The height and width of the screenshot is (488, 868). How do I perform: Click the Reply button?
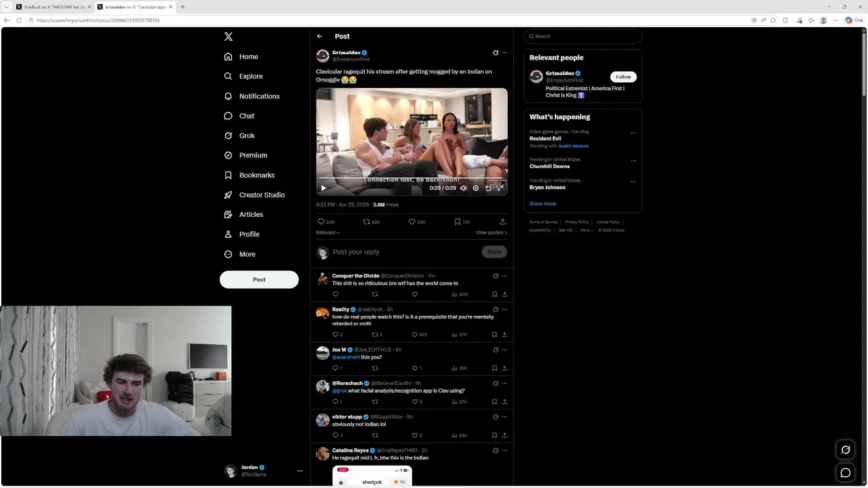pos(494,252)
